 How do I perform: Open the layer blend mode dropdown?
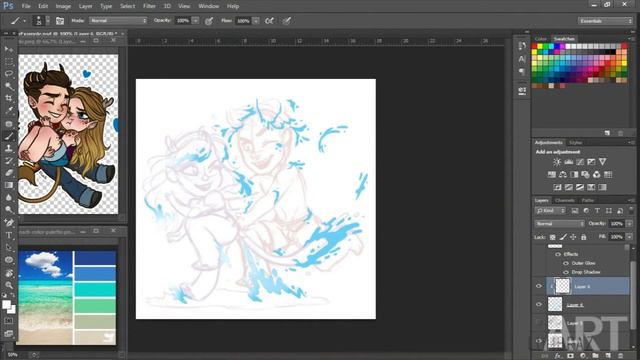coord(560,224)
